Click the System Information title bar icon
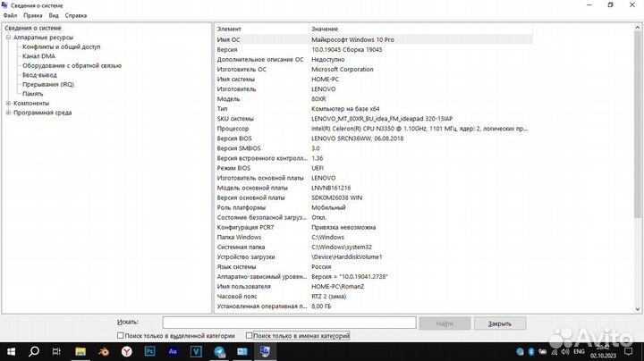 click(x=4, y=5)
